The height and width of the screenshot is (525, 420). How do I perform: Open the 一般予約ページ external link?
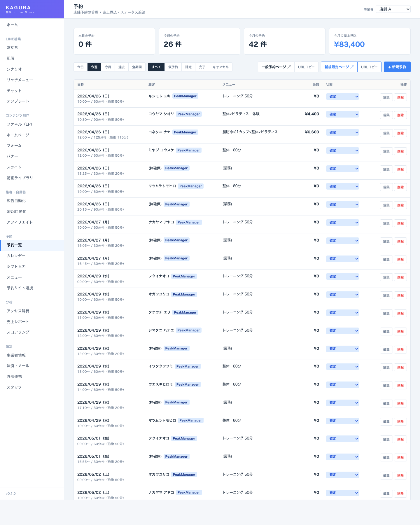[276, 67]
